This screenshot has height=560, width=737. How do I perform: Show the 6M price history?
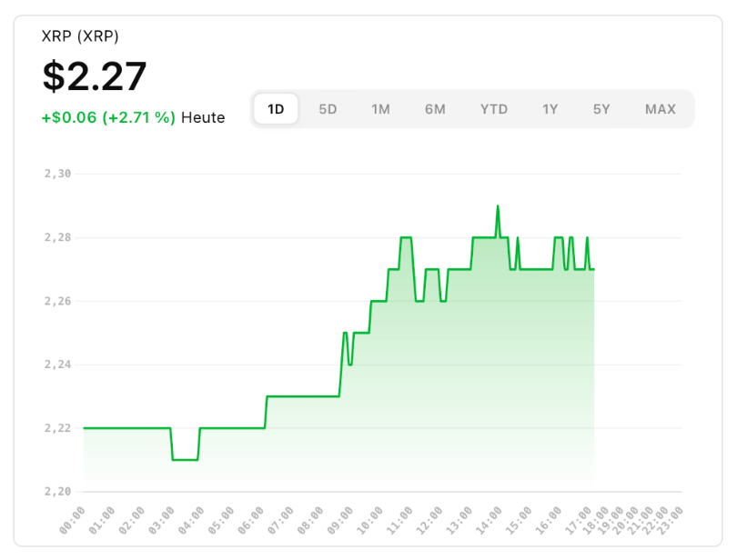pos(435,109)
